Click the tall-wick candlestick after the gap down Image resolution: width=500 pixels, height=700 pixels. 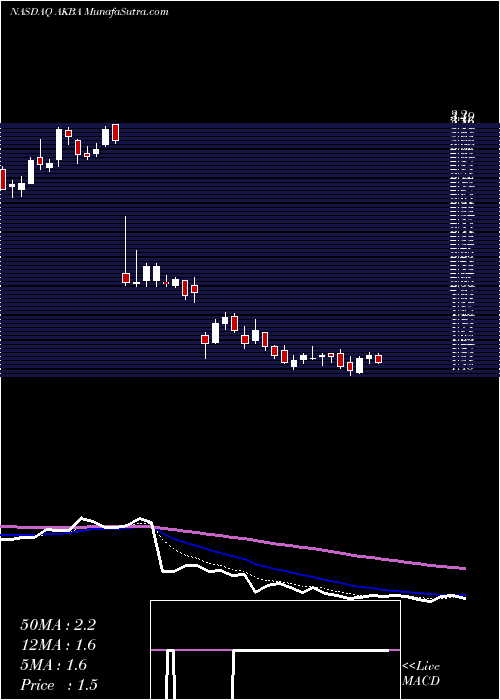[x=125, y=250]
